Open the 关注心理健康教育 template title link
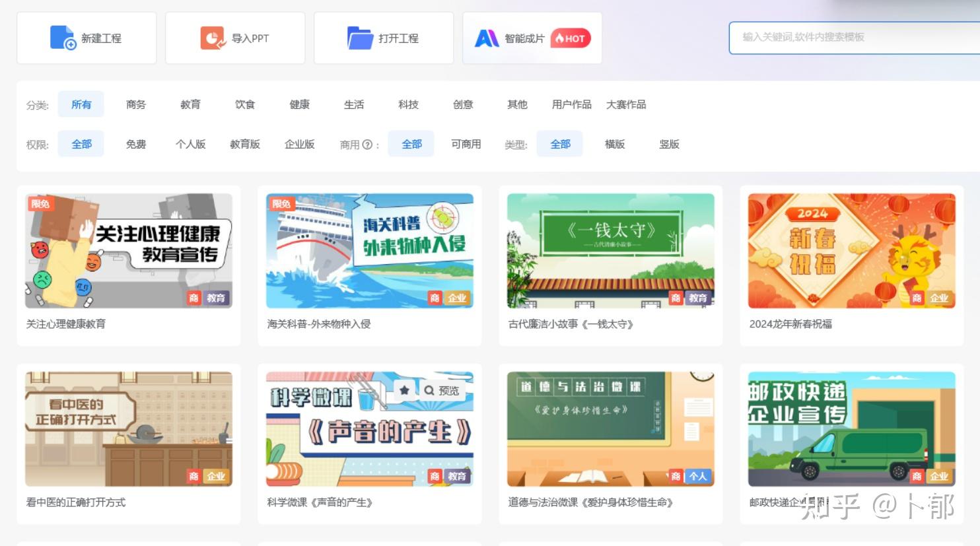 pyautogui.click(x=66, y=324)
